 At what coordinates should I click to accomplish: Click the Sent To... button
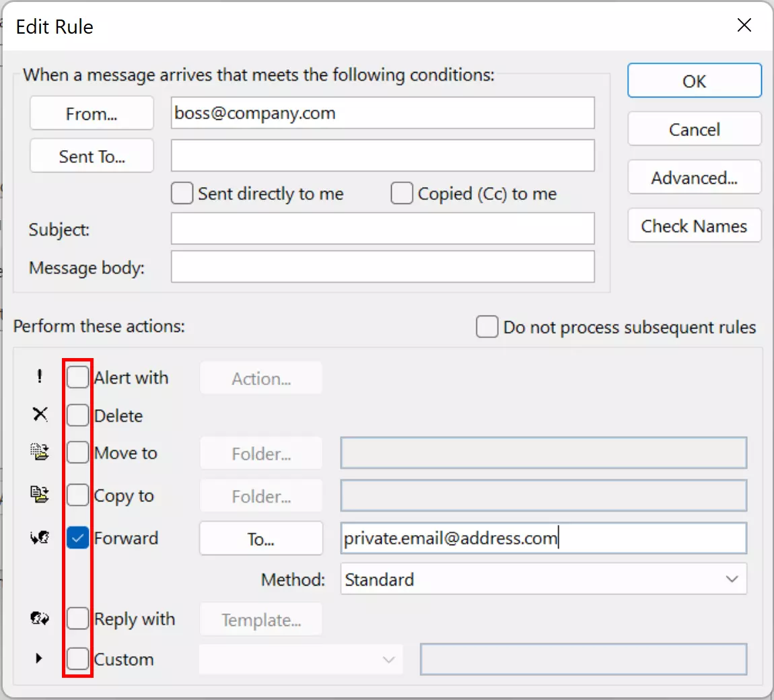coord(92,156)
